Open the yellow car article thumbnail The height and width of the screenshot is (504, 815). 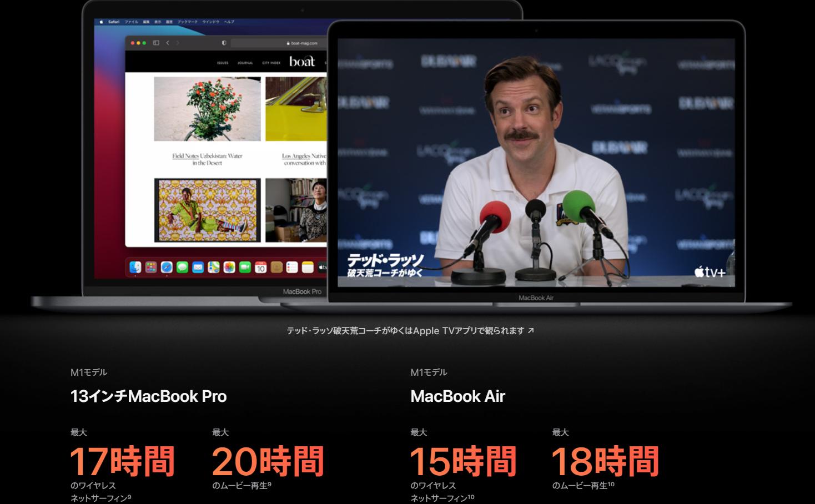coord(296,109)
